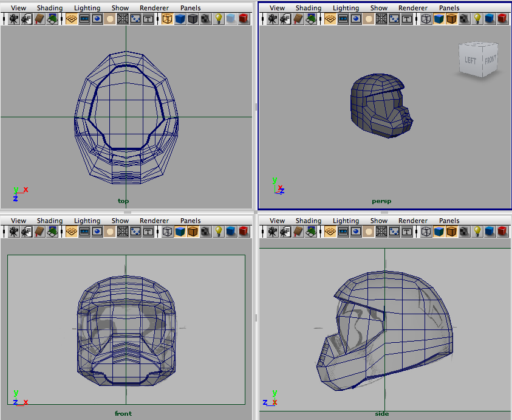Open the Panels menu in front panel
512x420 pixels.
[x=190, y=221]
